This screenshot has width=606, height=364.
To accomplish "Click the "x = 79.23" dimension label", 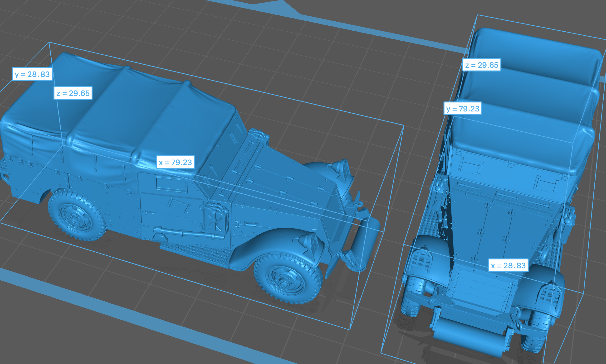I will coord(175,162).
